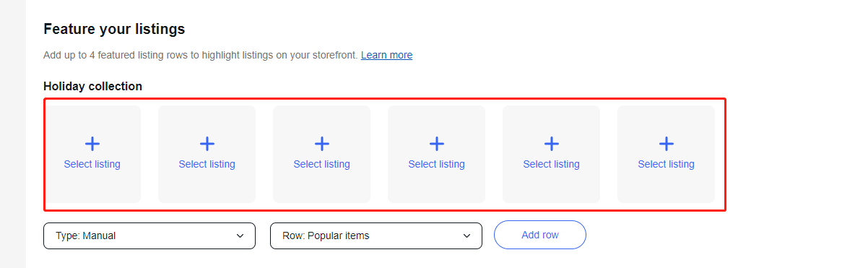Click the plus icon in the third listing slot
Viewport: 868px width, 268px height.
click(322, 143)
